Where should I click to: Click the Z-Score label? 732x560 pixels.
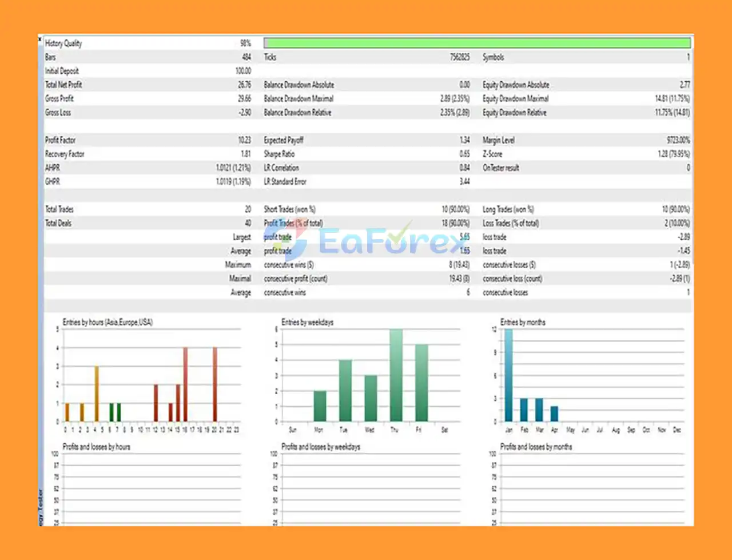492,154
